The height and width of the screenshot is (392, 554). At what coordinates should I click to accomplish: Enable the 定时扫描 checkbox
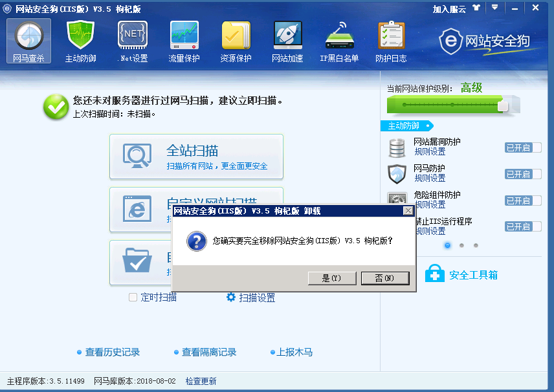tap(133, 298)
